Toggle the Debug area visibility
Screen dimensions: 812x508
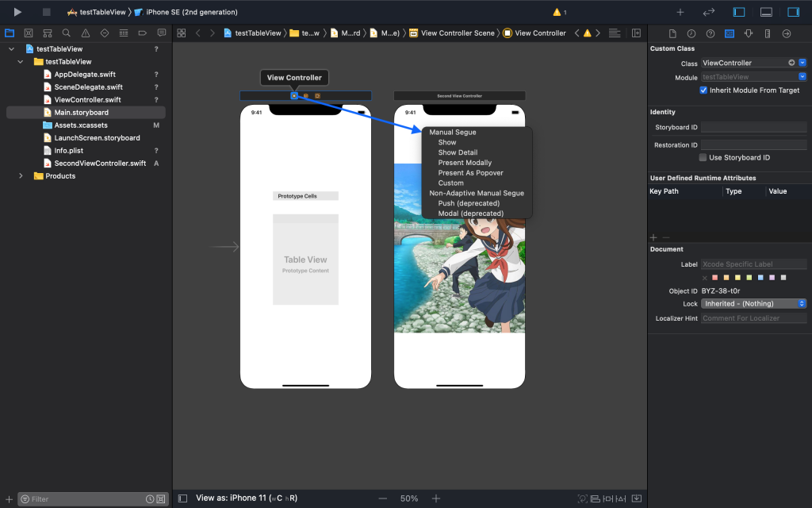pyautogui.click(x=767, y=12)
